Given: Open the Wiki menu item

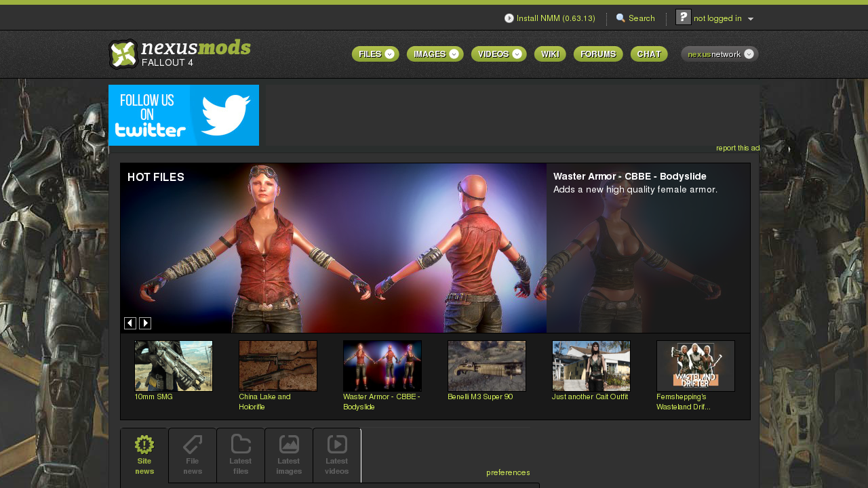Looking at the screenshot, I should [x=550, y=54].
